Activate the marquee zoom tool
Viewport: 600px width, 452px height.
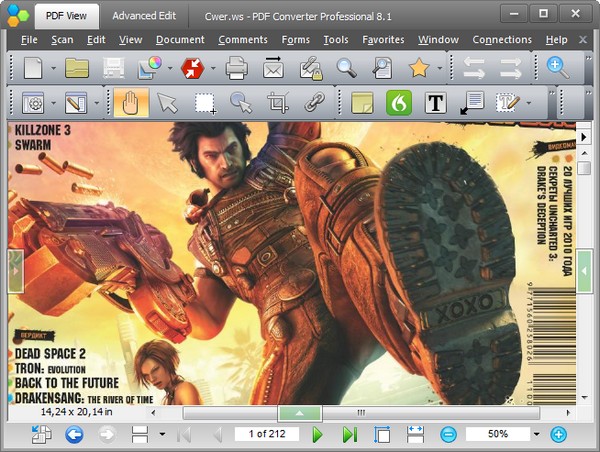(x=241, y=103)
